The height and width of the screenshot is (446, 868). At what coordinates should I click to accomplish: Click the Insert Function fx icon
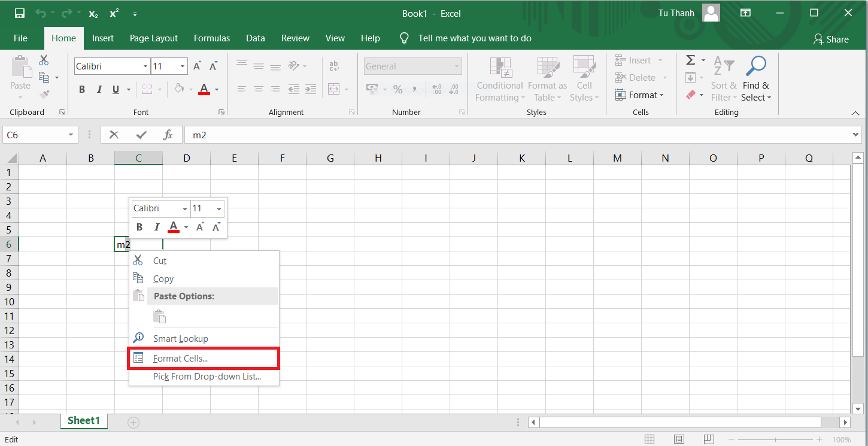click(168, 135)
